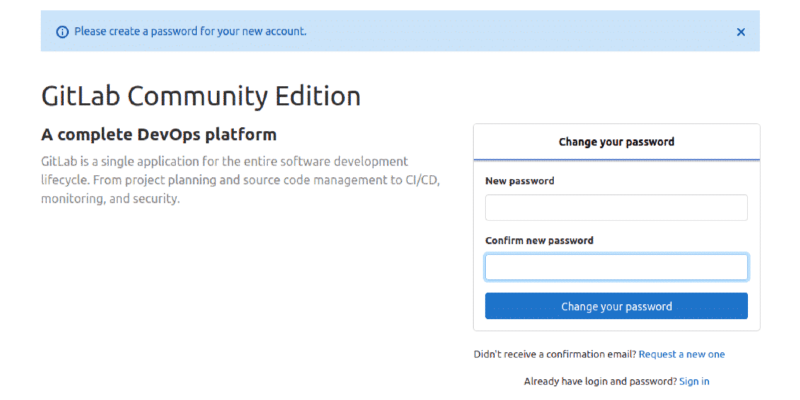Click the Confirm new password label
This screenshot has height=400, width=800.
point(539,241)
